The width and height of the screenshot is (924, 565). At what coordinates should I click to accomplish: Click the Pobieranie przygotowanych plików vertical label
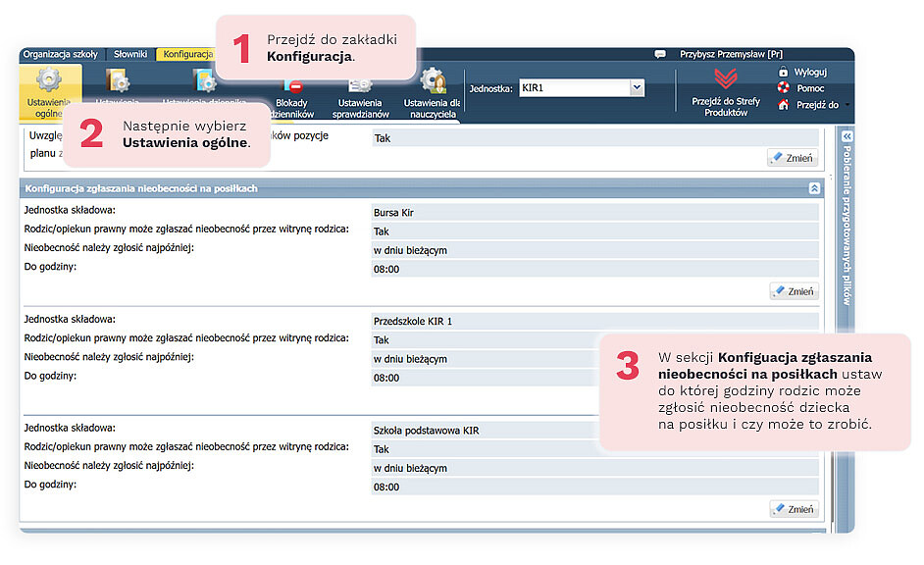coord(847,225)
